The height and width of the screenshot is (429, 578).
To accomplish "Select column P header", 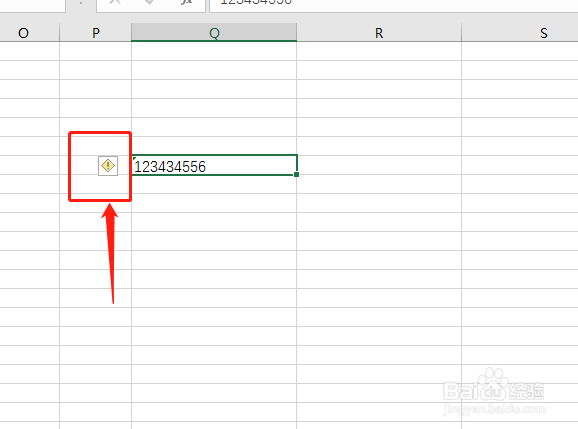I will [95, 33].
